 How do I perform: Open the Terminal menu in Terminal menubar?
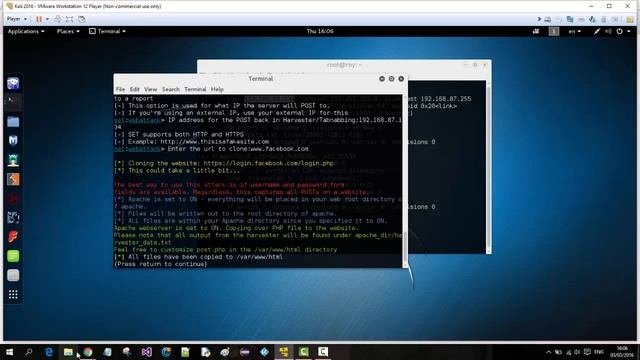coord(195,89)
